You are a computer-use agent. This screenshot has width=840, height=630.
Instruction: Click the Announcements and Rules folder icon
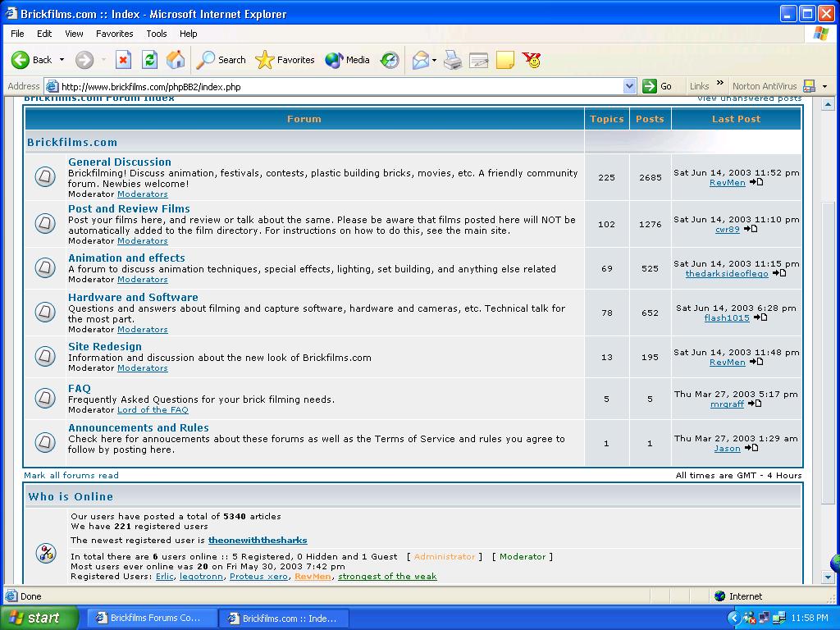(x=45, y=442)
